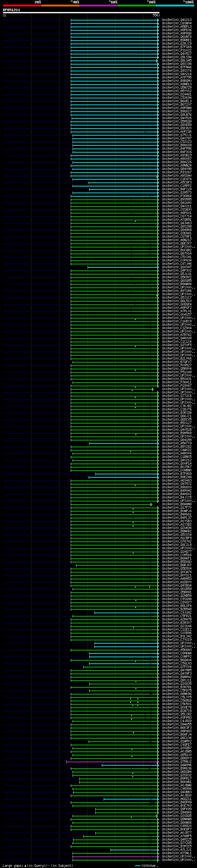Select hit label UniRef100_B6UEL3
The image size is (197, 868).
pyautogui.click(x=177, y=101)
